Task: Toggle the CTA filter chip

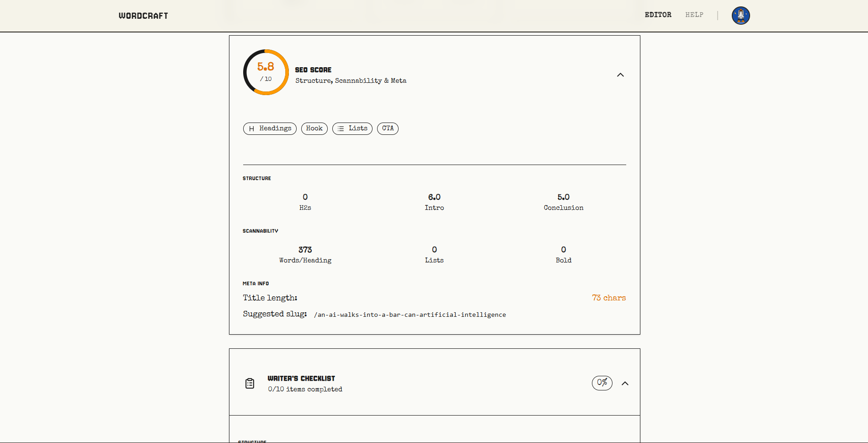Action: tap(387, 128)
